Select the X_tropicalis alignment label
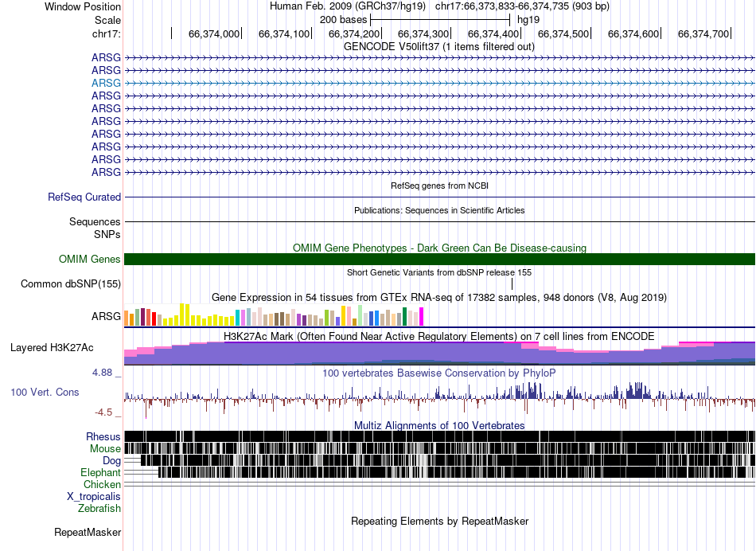 pos(94,497)
